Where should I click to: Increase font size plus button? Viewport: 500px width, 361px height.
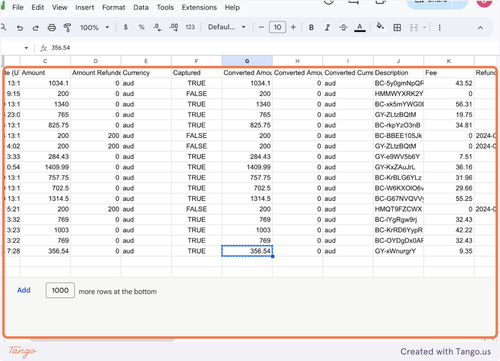[293, 27]
